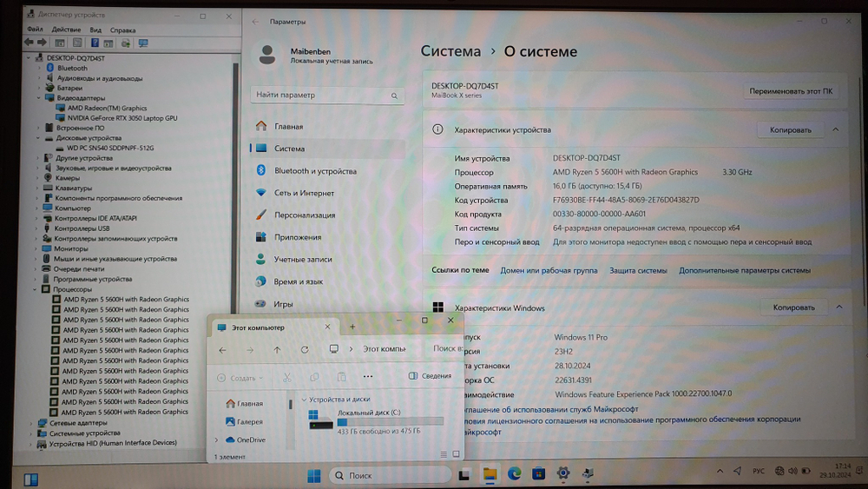
Task: Open Дополнительные параметры системы link
Action: coord(745,271)
